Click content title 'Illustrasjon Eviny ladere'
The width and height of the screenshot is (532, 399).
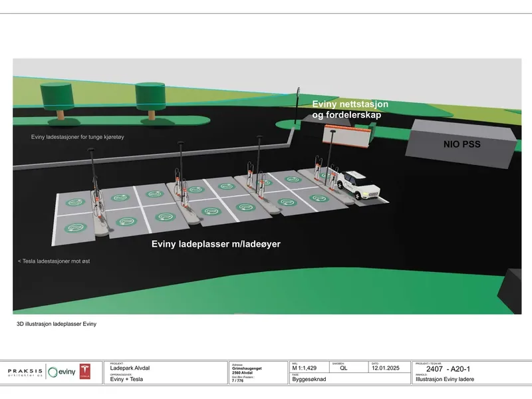(x=445, y=379)
